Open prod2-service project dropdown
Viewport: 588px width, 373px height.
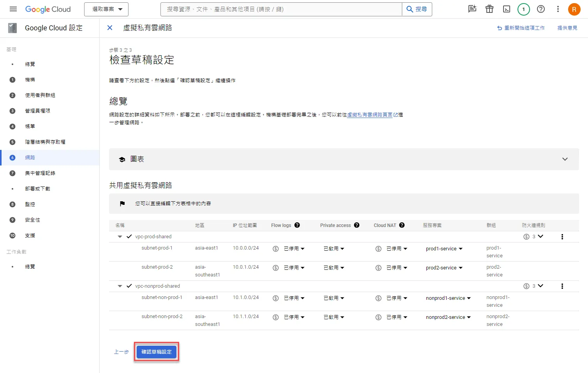(x=444, y=268)
